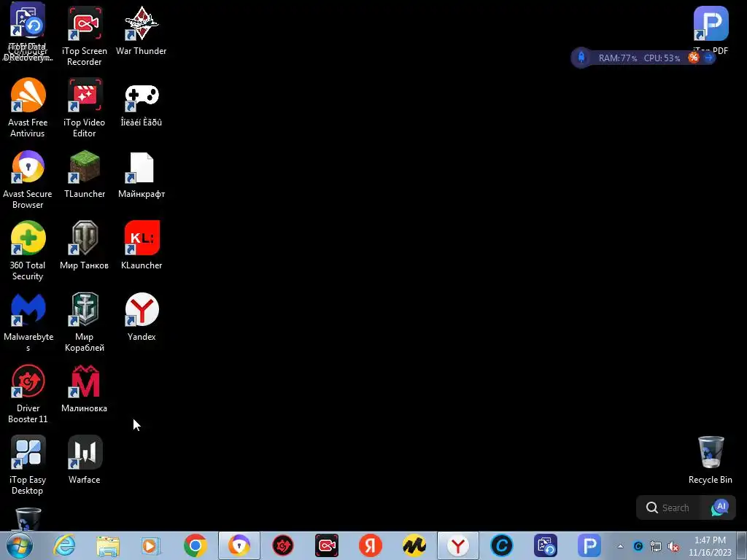Open Malwarebytes desktop shortcut
Image resolution: width=747 pixels, height=560 pixels.
pos(28,322)
